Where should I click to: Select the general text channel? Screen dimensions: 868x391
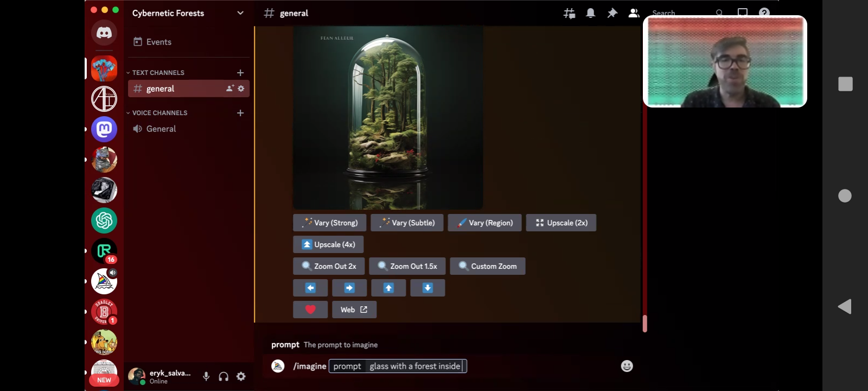[161, 89]
